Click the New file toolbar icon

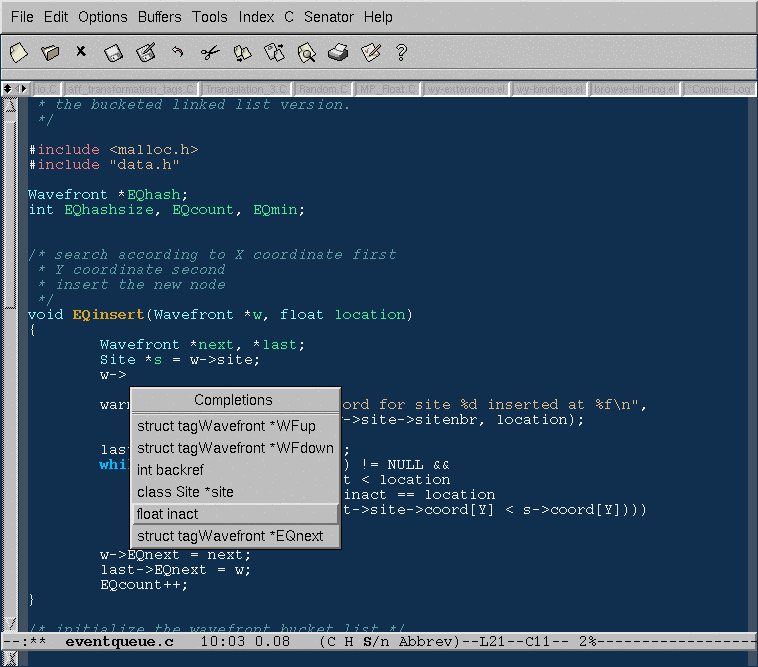[19, 52]
